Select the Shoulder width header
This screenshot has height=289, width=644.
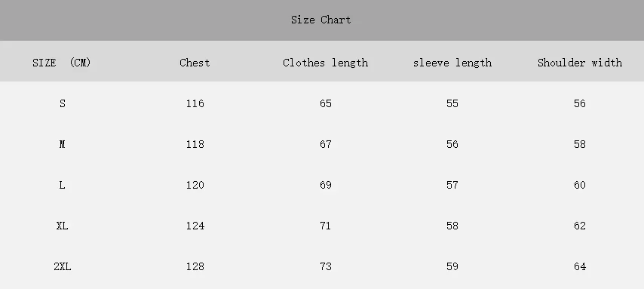tap(579, 63)
